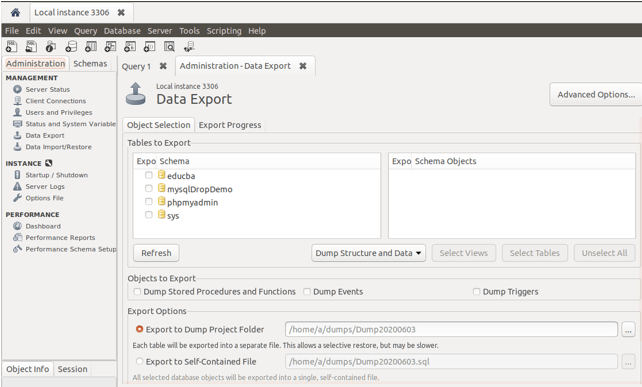Create a new view toolbar icon

pyautogui.click(x=110, y=46)
